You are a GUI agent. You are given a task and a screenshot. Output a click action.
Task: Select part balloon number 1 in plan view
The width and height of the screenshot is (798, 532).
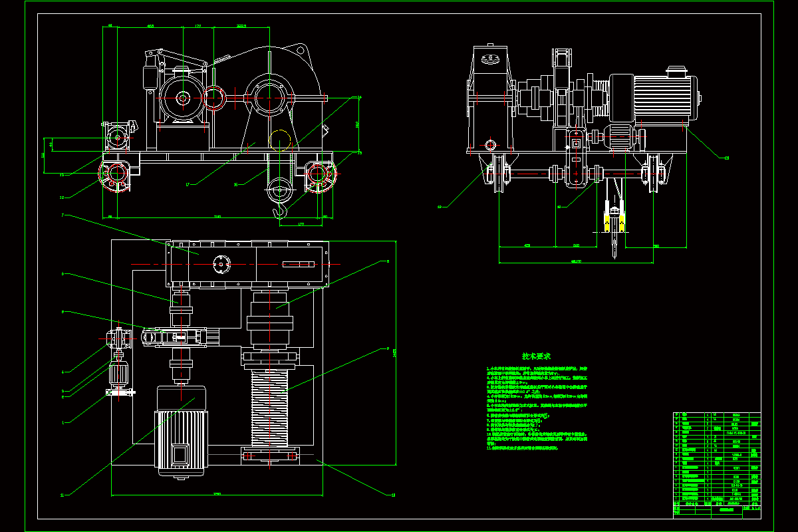tap(63, 422)
